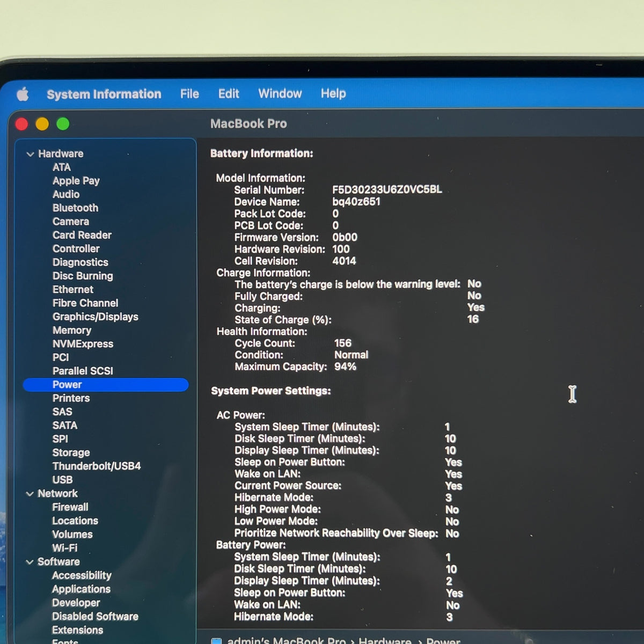Select Volumes under Network
Image resolution: width=644 pixels, height=644 pixels.
[72, 535]
